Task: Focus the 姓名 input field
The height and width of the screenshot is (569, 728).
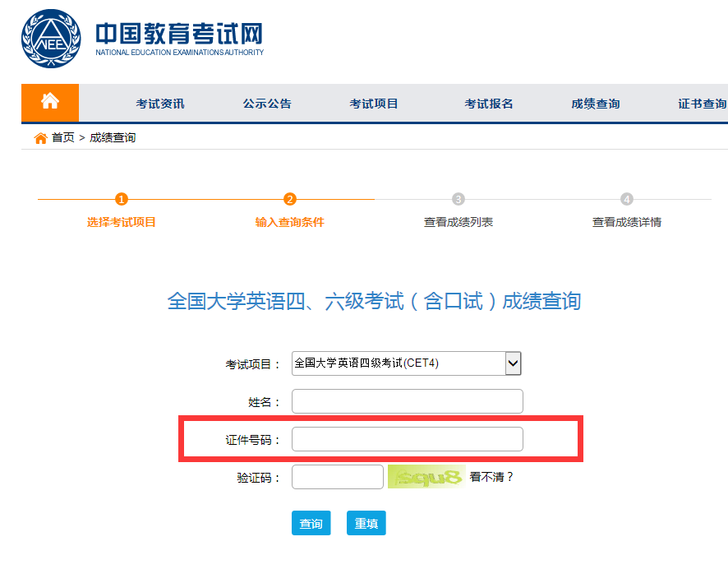Action: (408, 401)
